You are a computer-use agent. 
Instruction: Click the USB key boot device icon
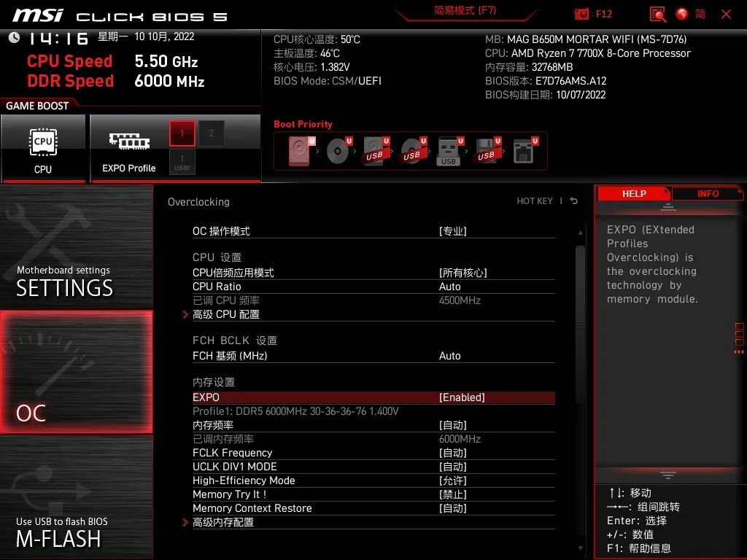(449, 151)
